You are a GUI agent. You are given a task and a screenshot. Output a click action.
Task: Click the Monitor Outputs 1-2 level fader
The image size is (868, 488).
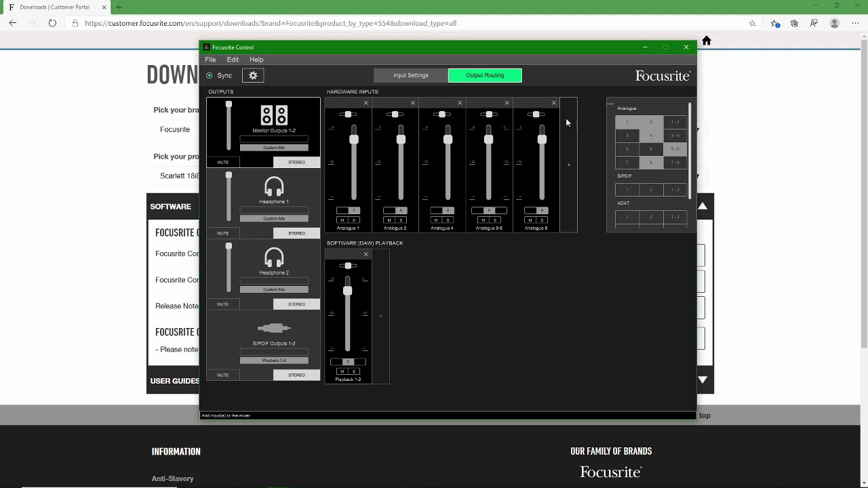(229, 104)
